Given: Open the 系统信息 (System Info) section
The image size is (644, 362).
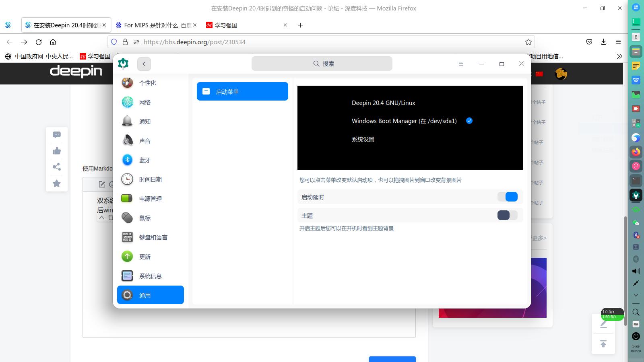Looking at the screenshot, I should click(151, 276).
